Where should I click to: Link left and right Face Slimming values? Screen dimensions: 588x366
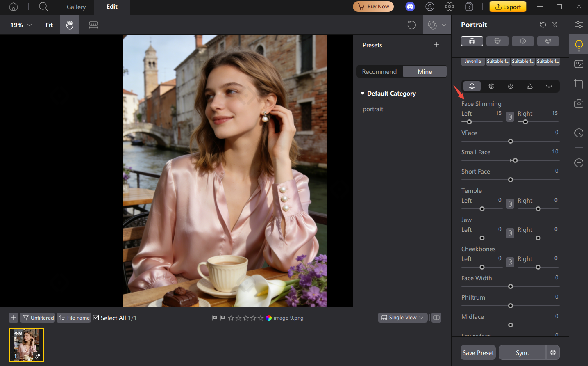510,117
